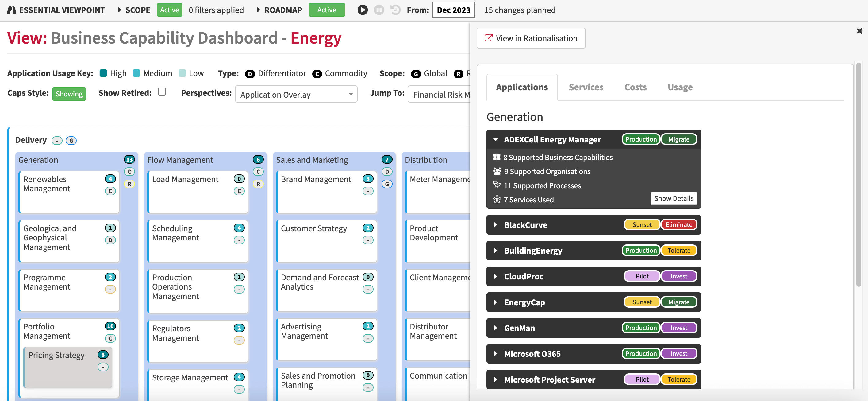Click the Differentiator D type icon
868x401 pixels.
pyautogui.click(x=250, y=74)
